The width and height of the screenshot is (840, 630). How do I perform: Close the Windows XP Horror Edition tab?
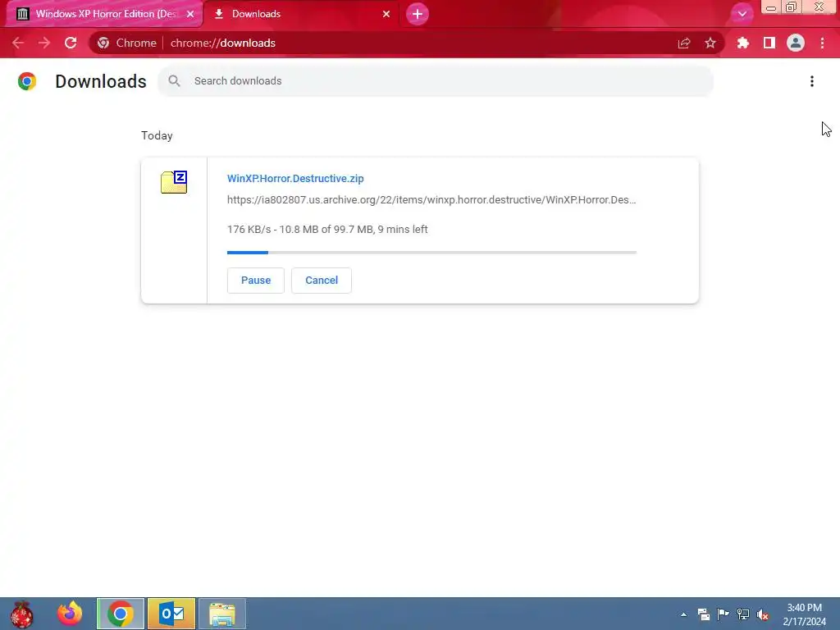tap(190, 14)
